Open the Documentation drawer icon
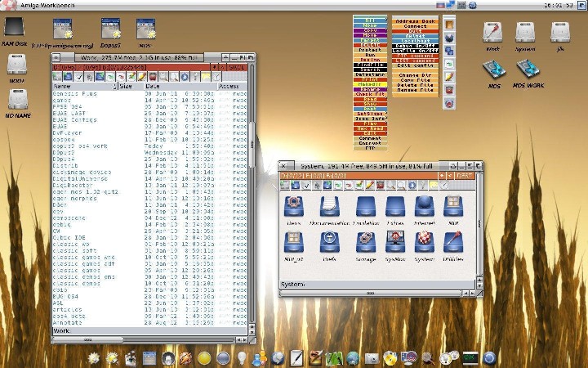 click(x=329, y=207)
